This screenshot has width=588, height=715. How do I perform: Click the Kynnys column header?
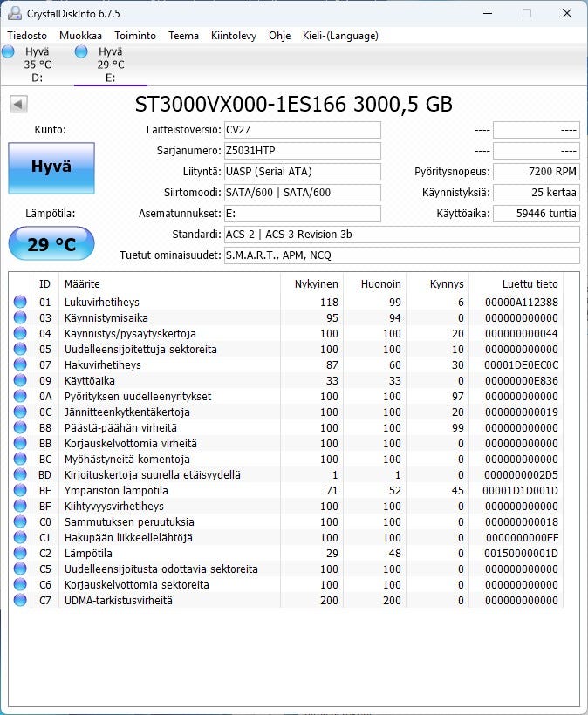tap(437, 283)
